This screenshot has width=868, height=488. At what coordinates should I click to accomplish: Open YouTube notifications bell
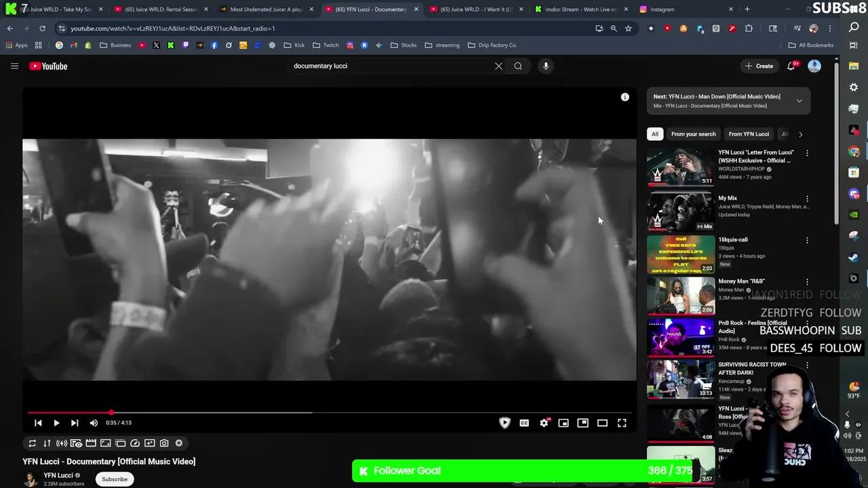(791, 66)
